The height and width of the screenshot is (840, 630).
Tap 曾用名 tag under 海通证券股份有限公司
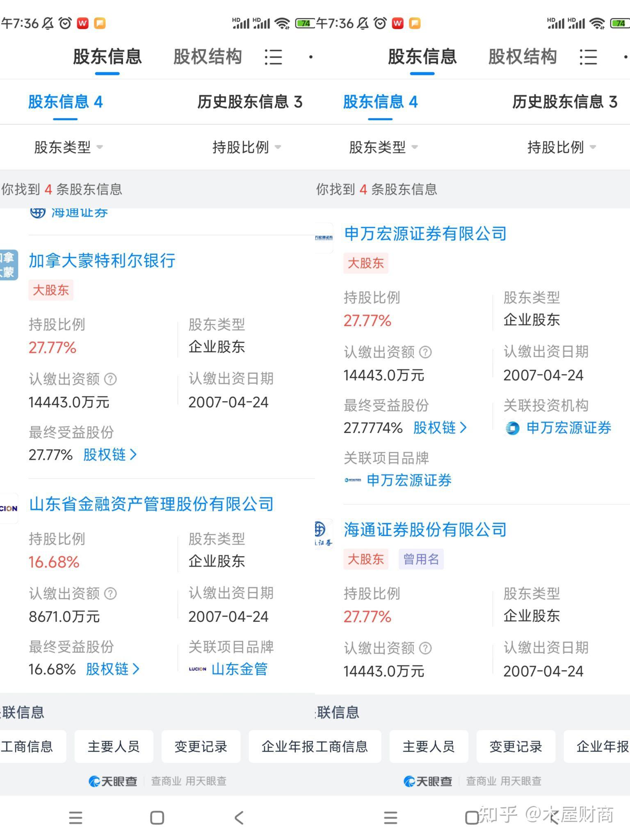pyautogui.click(x=421, y=559)
